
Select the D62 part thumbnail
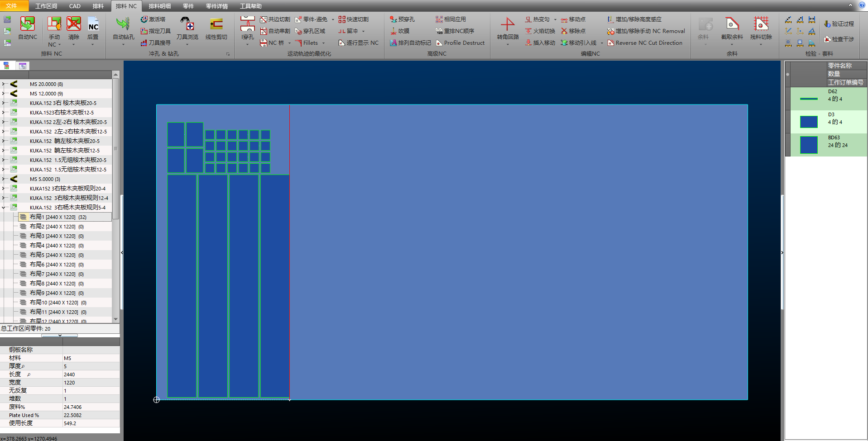click(809, 99)
